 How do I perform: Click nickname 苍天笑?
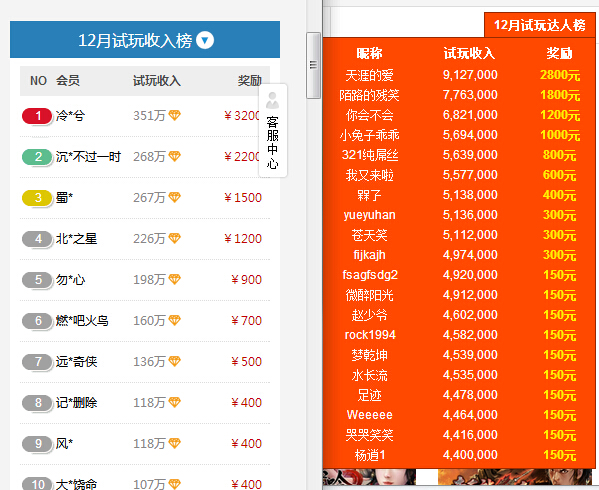tap(369, 235)
